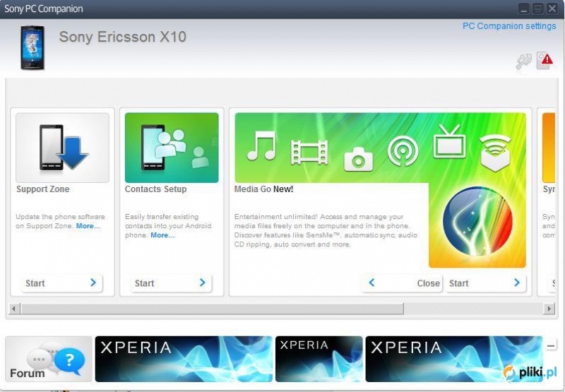Screen dimensions: 565x392
Task: Close the expanded Media Go card
Action: point(402,283)
